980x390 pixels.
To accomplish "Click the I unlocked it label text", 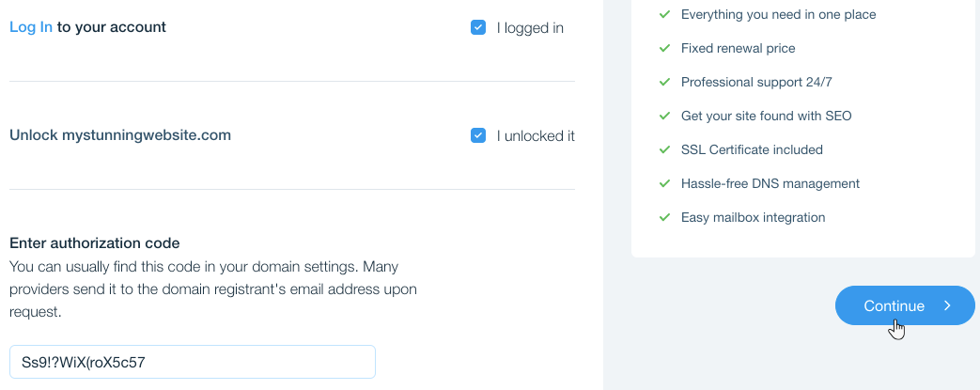I will pyautogui.click(x=536, y=136).
